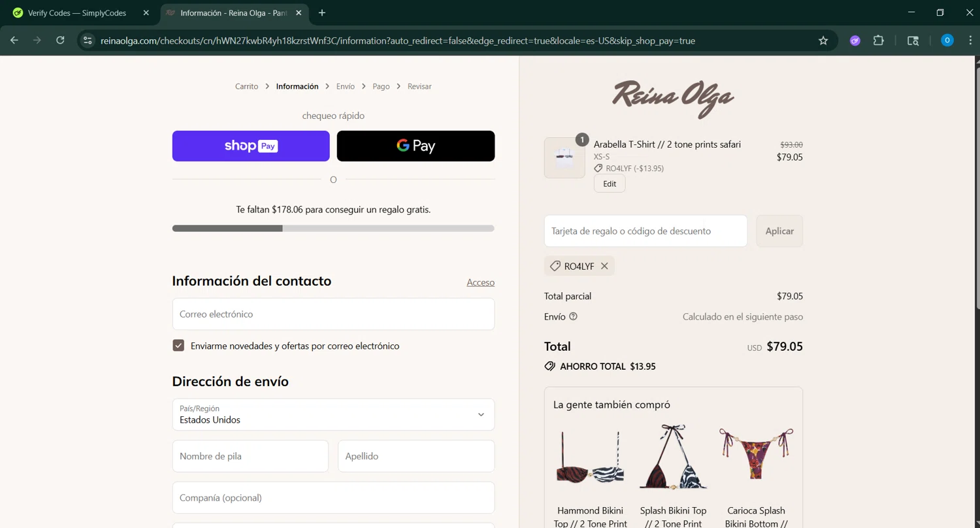Click the Hammond Bikini Top title text
Image resolution: width=980 pixels, height=528 pixels.
tap(590, 517)
